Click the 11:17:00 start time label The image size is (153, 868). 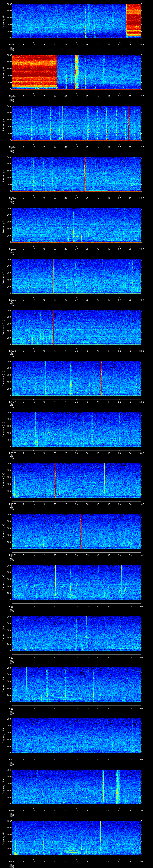click(x=12, y=861)
